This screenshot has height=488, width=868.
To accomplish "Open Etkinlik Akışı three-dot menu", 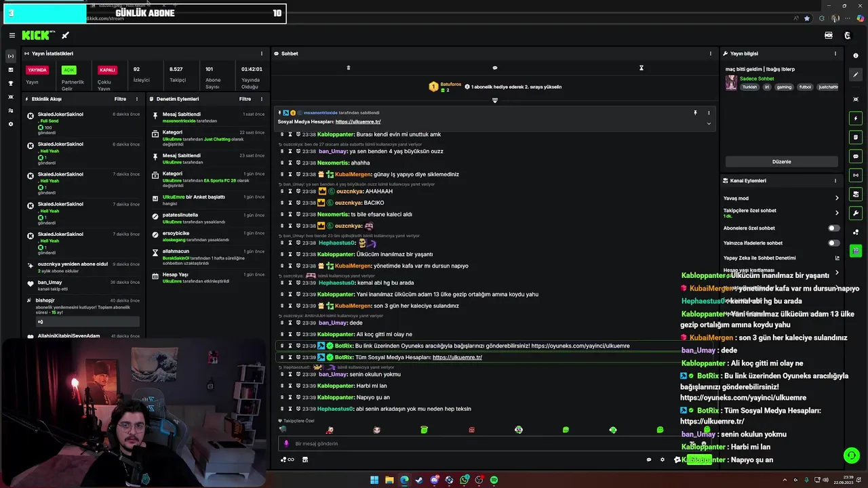I will pos(137,99).
